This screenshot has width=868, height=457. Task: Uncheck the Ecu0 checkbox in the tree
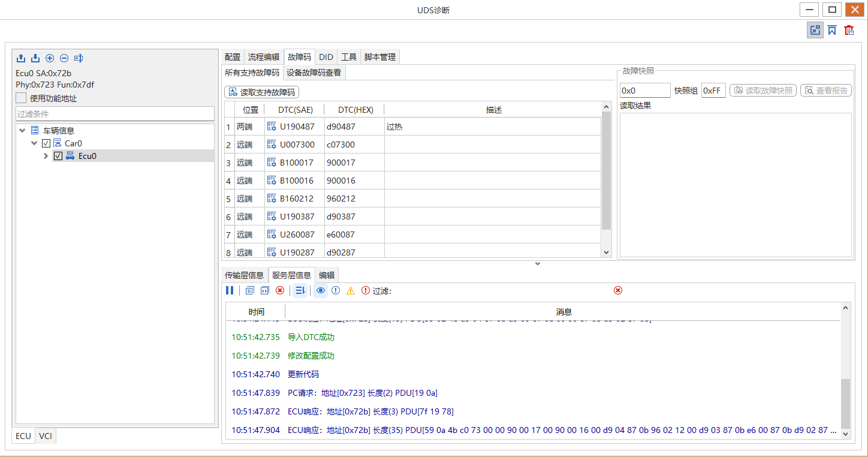click(58, 156)
